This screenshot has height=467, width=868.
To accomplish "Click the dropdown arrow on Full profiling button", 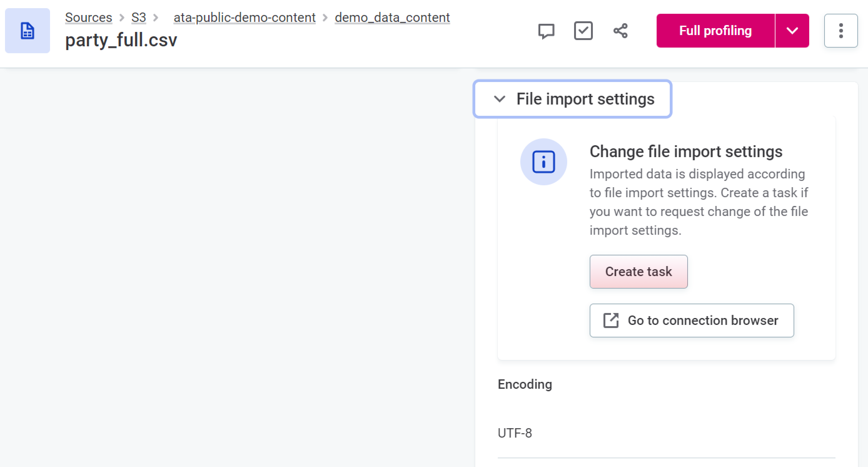I will pos(793,31).
